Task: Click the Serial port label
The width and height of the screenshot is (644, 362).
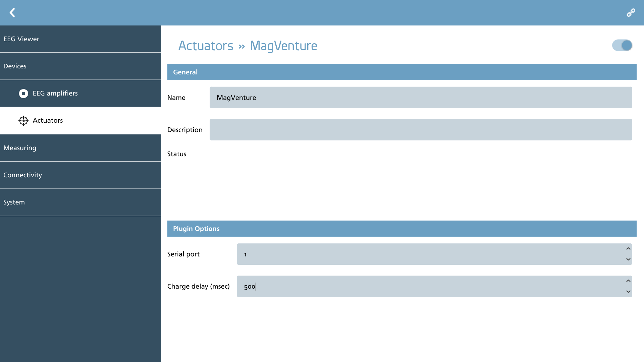Action: coord(183,254)
